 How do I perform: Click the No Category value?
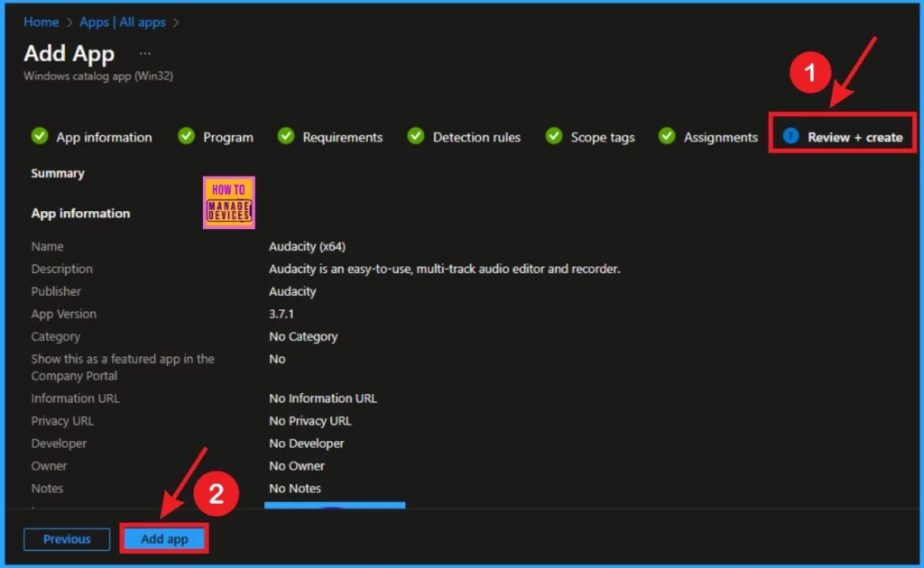click(303, 336)
